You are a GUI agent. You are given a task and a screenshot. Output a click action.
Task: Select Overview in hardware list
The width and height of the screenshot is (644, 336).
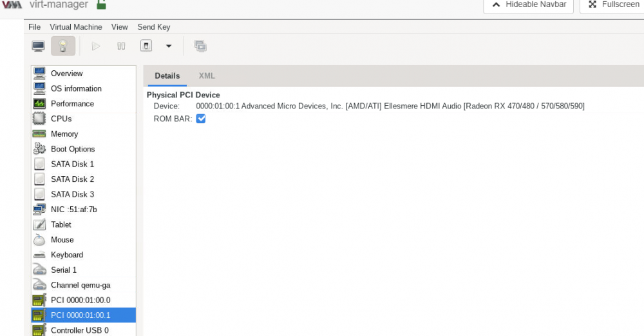pos(84,74)
